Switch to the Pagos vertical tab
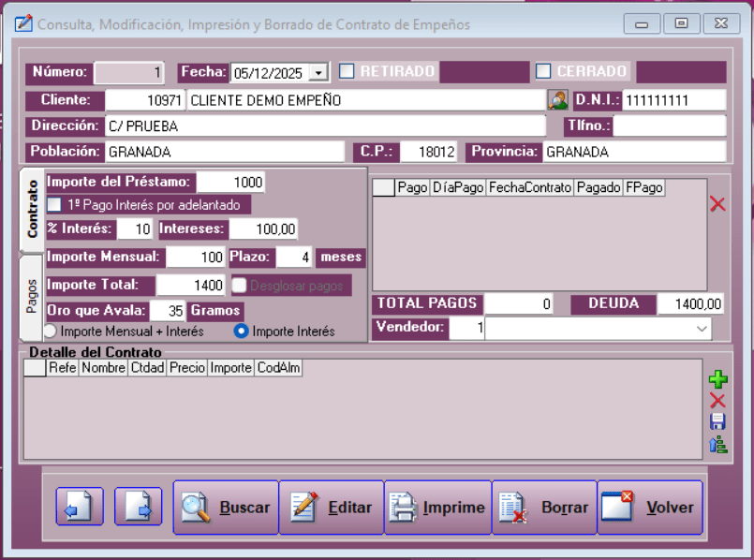Image resolution: width=754 pixels, height=560 pixels. click(x=30, y=297)
